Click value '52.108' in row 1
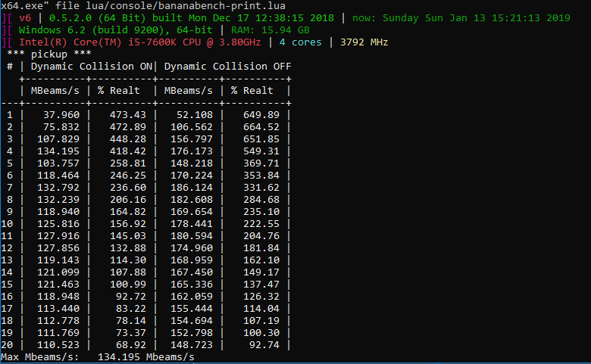Screen dimensions: 591x364 [x=195, y=115]
